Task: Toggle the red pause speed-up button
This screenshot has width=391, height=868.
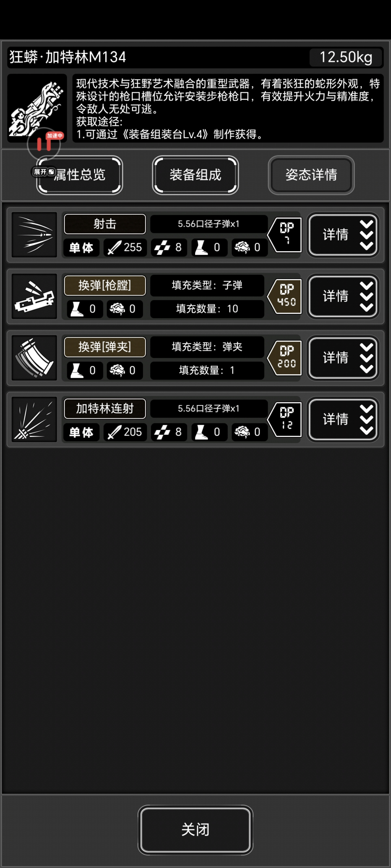Action: point(44,144)
